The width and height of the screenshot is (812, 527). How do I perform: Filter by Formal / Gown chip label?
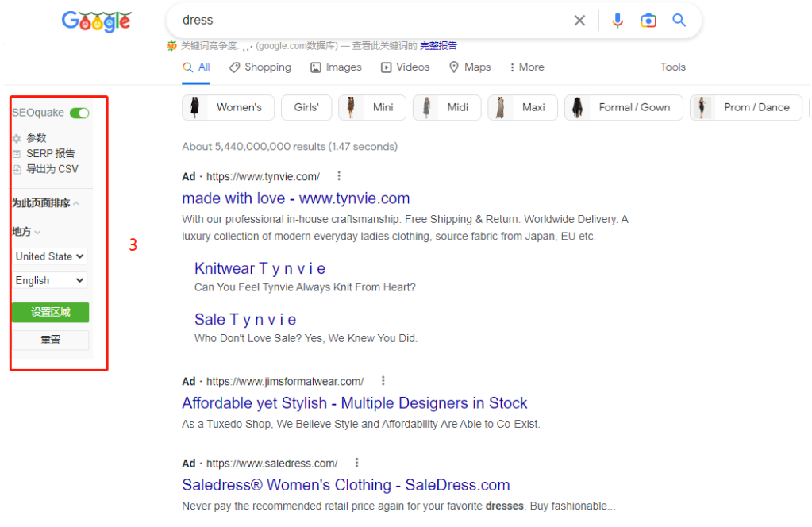tap(634, 108)
